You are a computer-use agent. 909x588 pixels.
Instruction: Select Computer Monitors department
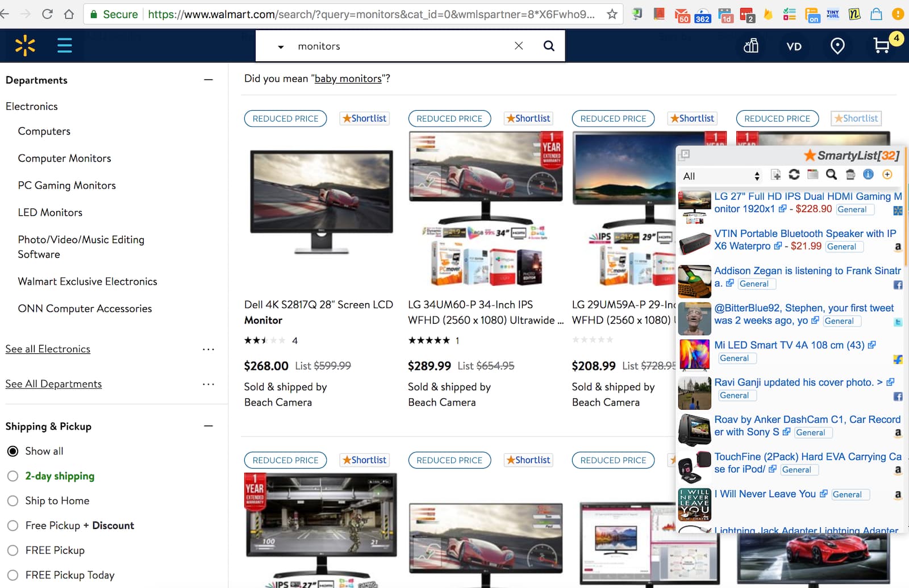click(64, 159)
